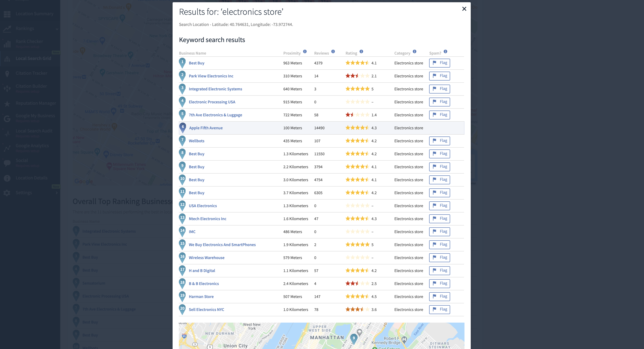This screenshot has height=349, width=644.
Task: Open Wireless Warehouse link
Action: (x=207, y=258)
